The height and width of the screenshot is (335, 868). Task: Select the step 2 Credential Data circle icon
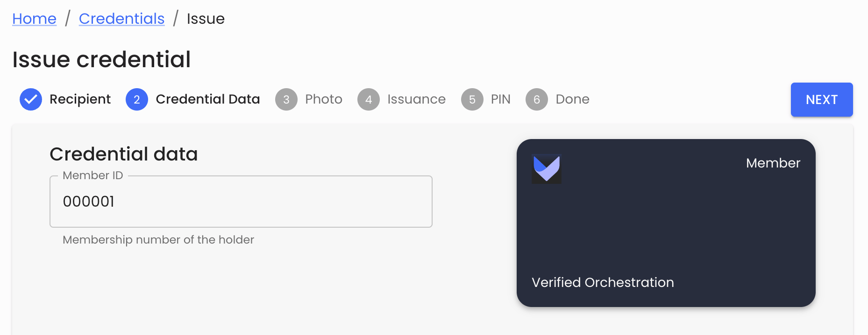pyautogui.click(x=136, y=99)
